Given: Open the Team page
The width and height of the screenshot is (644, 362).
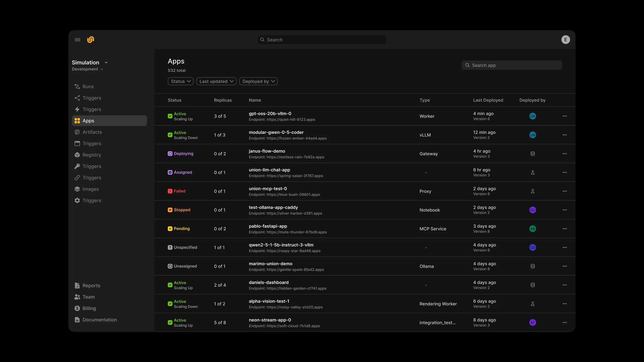Looking at the screenshot, I should [x=88, y=297].
